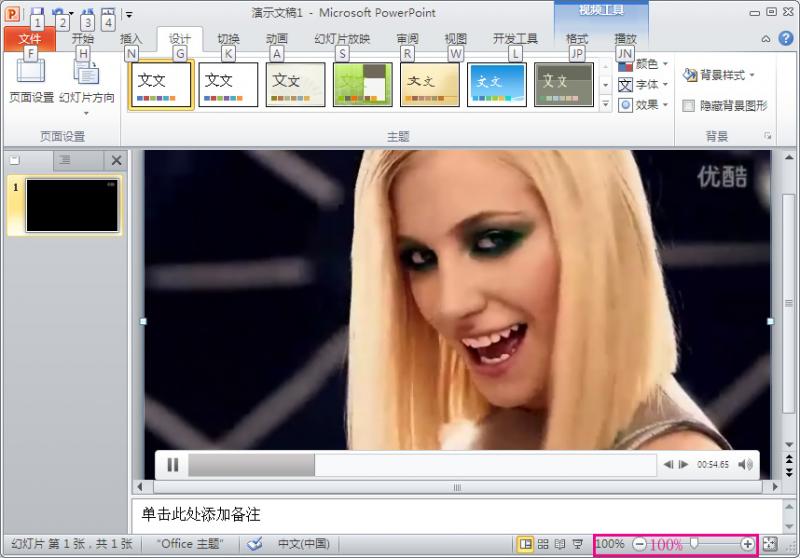Click the vertical scrollbar up arrow

789,157
